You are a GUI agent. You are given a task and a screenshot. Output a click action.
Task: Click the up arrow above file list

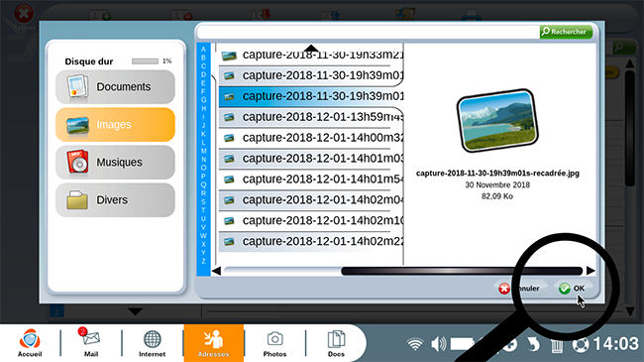point(311,49)
